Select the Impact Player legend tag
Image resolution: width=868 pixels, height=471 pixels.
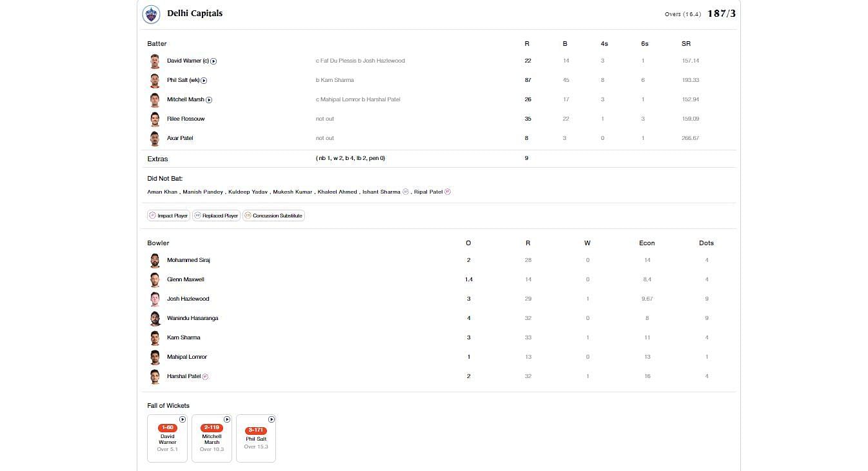pos(168,215)
